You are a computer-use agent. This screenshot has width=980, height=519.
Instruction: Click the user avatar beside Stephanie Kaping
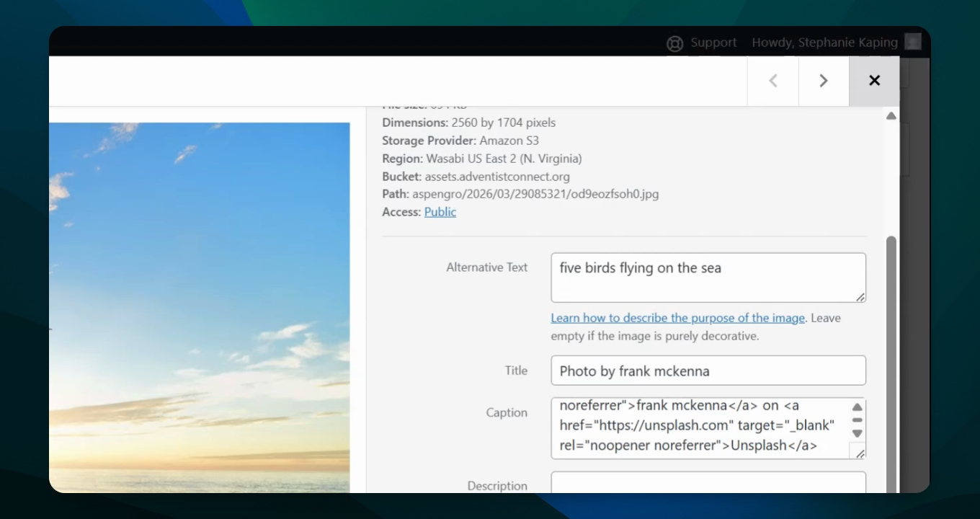click(x=913, y=43)
